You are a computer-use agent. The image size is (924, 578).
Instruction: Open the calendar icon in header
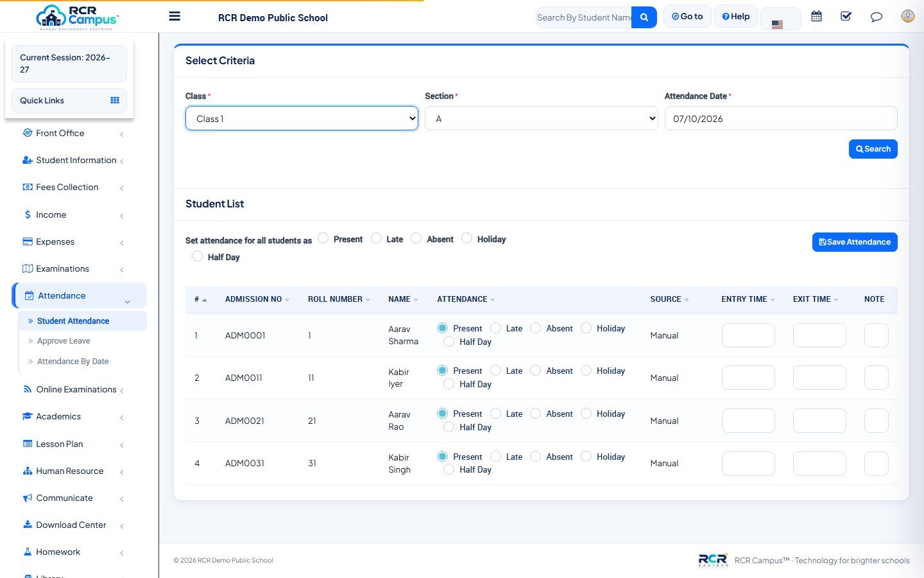(816, 17)
